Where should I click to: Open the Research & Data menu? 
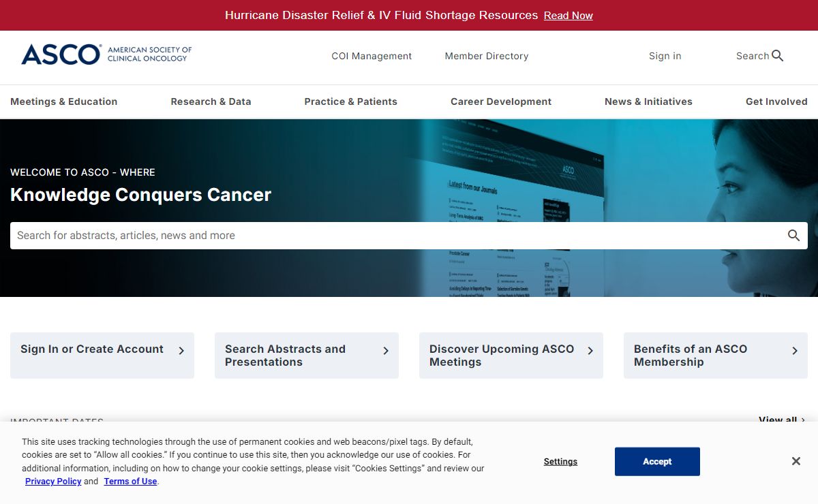[211, 101]
